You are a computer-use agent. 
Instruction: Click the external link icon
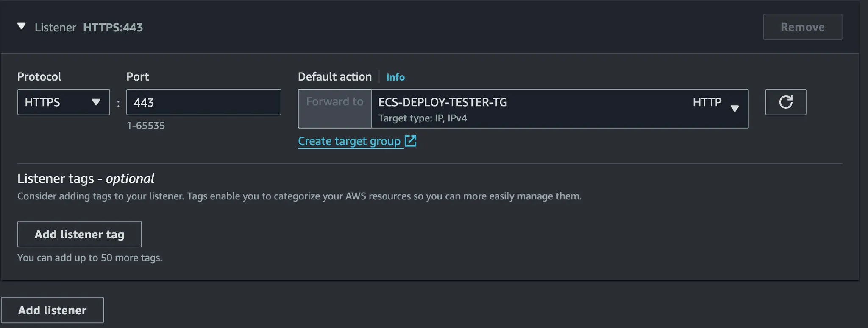click(411, 141)
